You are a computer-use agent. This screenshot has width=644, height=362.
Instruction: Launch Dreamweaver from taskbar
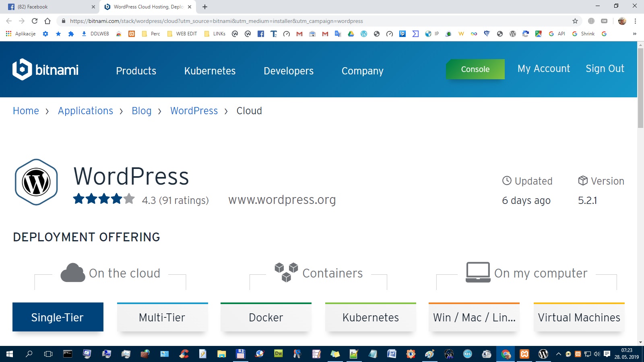[278, 354]
